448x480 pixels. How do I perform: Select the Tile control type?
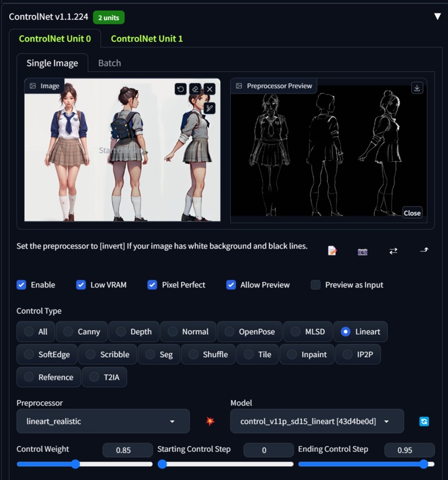pos(257,354)
